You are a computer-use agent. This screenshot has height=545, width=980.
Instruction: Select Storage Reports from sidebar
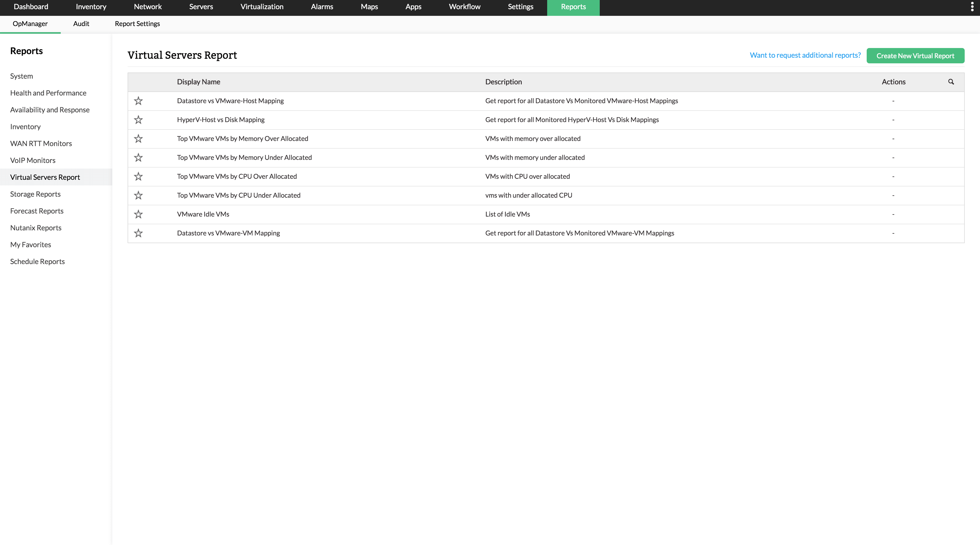[35, 194]
